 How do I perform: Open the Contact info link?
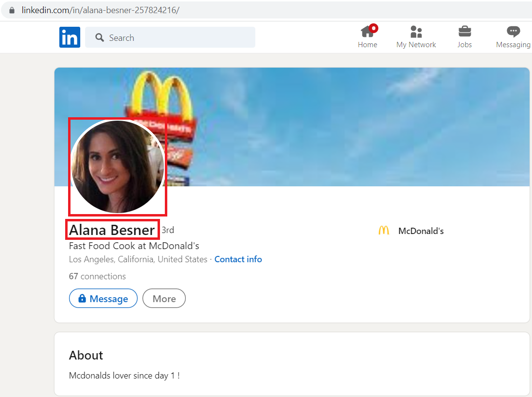coord(238,259)
